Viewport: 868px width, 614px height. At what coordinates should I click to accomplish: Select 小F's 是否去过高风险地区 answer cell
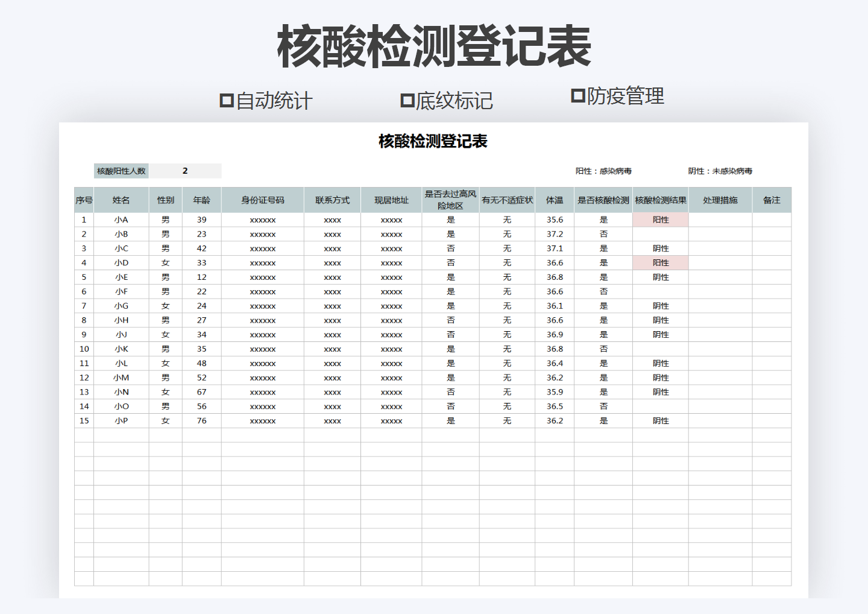pos(451,291)
